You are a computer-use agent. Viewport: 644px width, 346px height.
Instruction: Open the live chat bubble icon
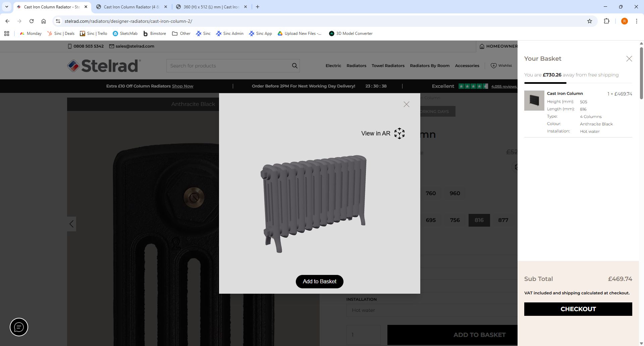coord(19,327)
